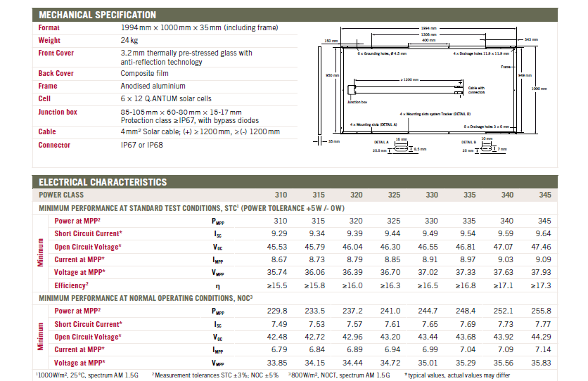Click the efficiency value ≥15.5
This screenshot has width=588, height=381.
[x=277, y=285]
